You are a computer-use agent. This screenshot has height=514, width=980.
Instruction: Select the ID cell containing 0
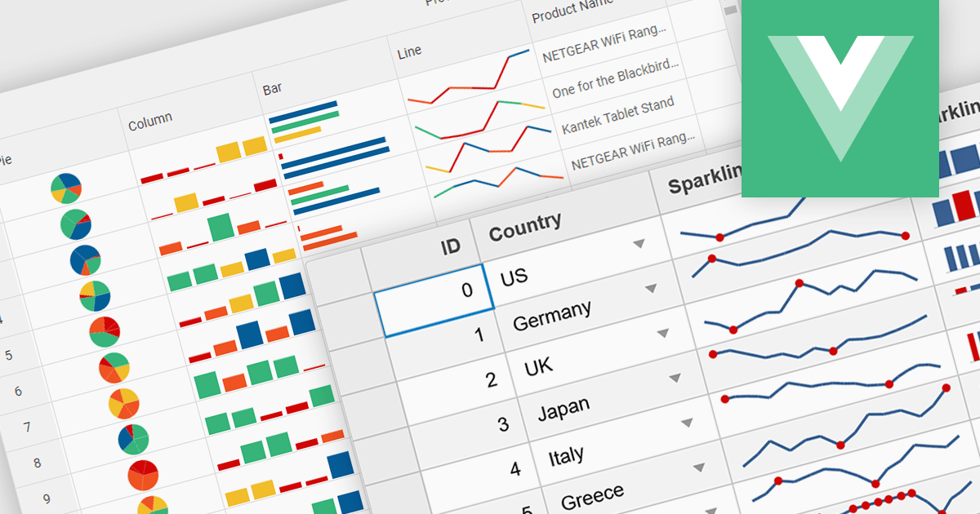[433, 300]
